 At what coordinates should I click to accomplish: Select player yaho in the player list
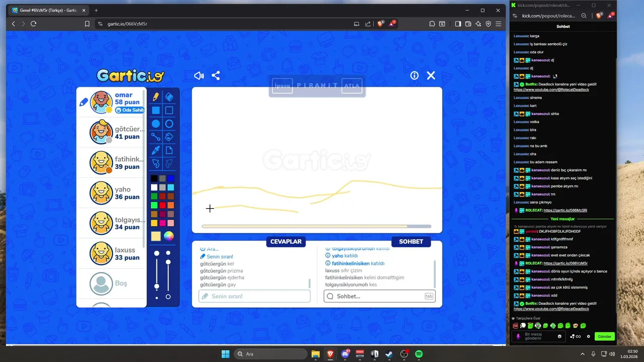click(111, 193)
